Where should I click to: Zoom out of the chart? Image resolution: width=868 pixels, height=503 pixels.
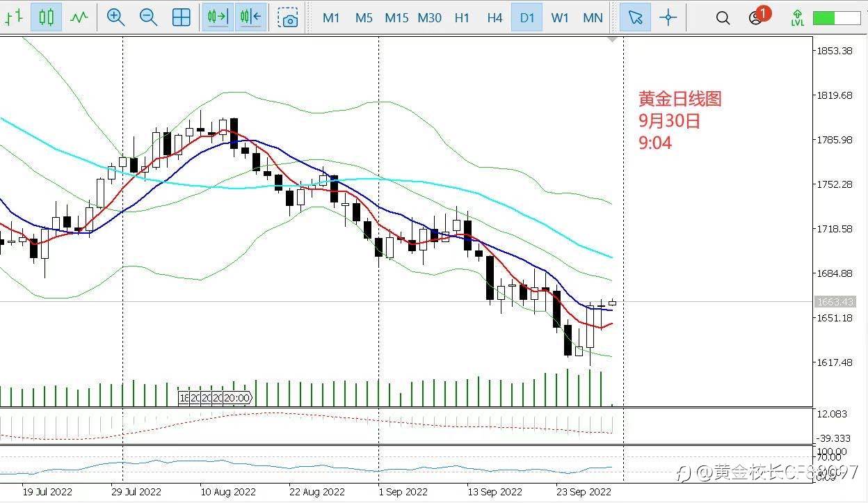(x=148, y=17)
